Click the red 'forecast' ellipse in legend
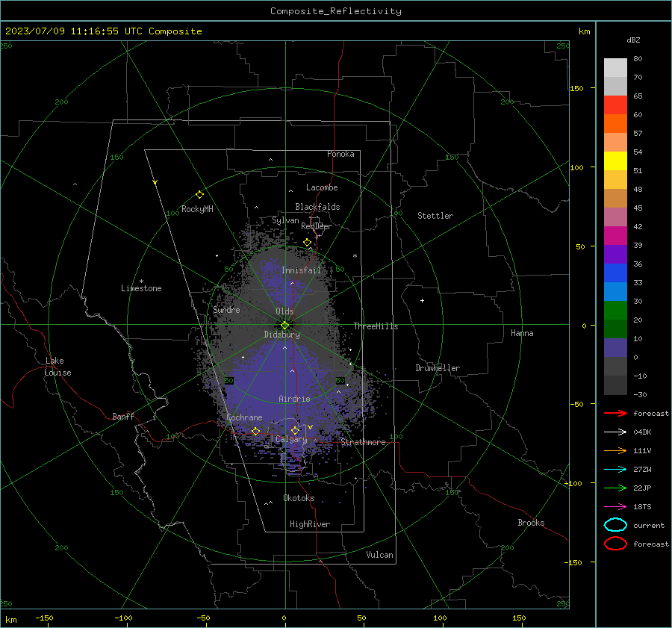The image size is (672, 628). click(615, 544)
